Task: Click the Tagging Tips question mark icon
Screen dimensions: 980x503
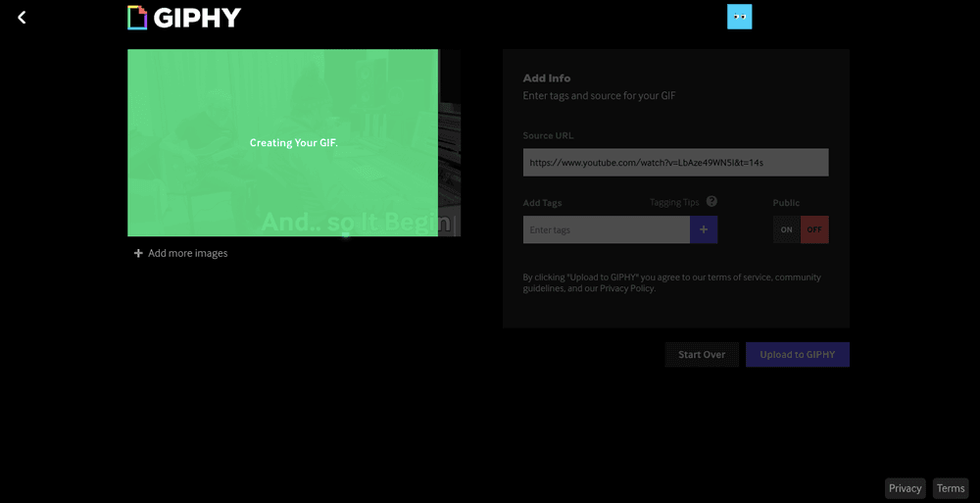Action: tap(711, 201)
